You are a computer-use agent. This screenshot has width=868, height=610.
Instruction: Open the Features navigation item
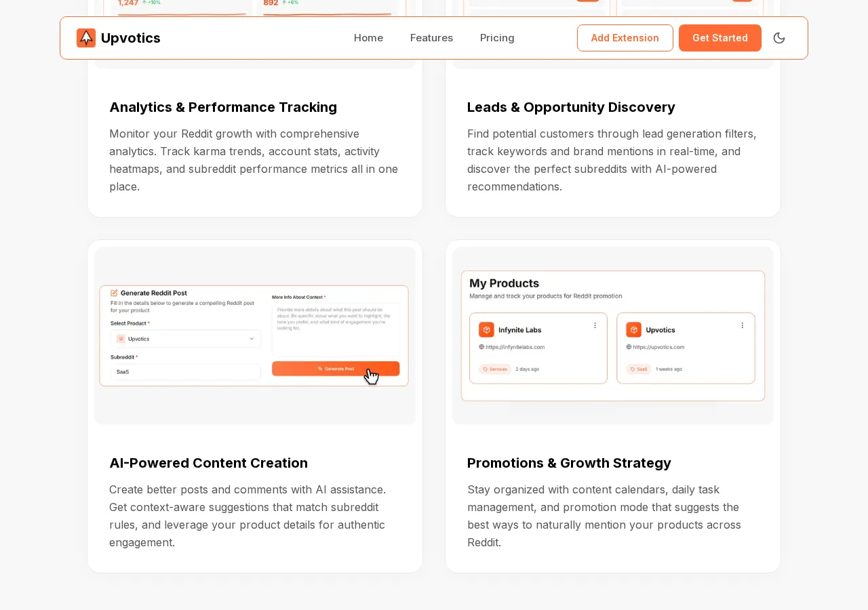coord(431,37)
